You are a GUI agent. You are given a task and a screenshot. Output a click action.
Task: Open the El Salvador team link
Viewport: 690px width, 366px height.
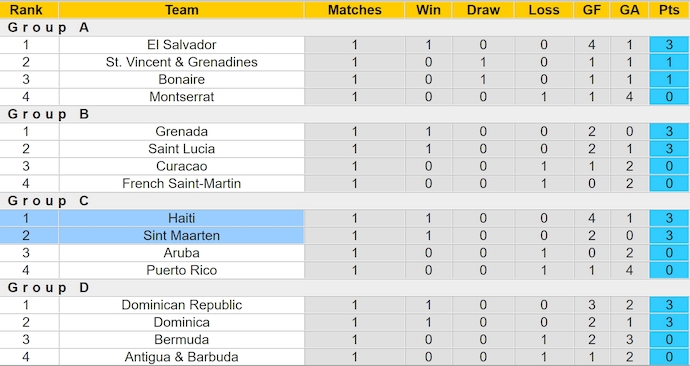(x=182, y=45)
